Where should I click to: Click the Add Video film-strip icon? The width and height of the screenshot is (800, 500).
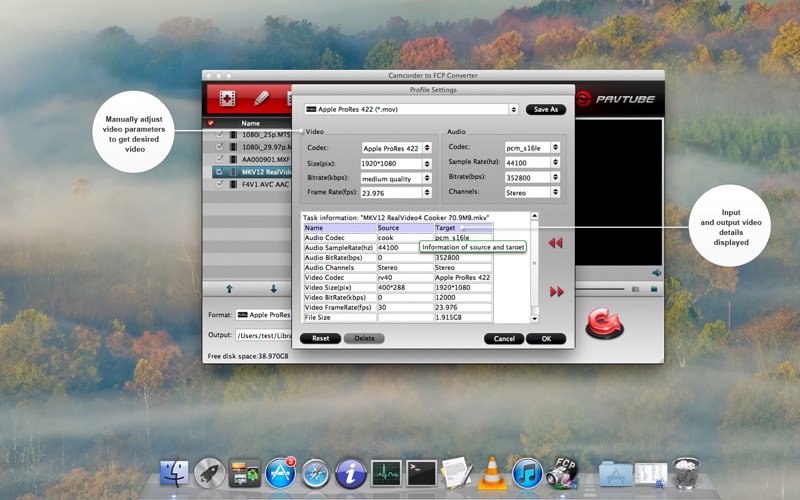[228, 98]
